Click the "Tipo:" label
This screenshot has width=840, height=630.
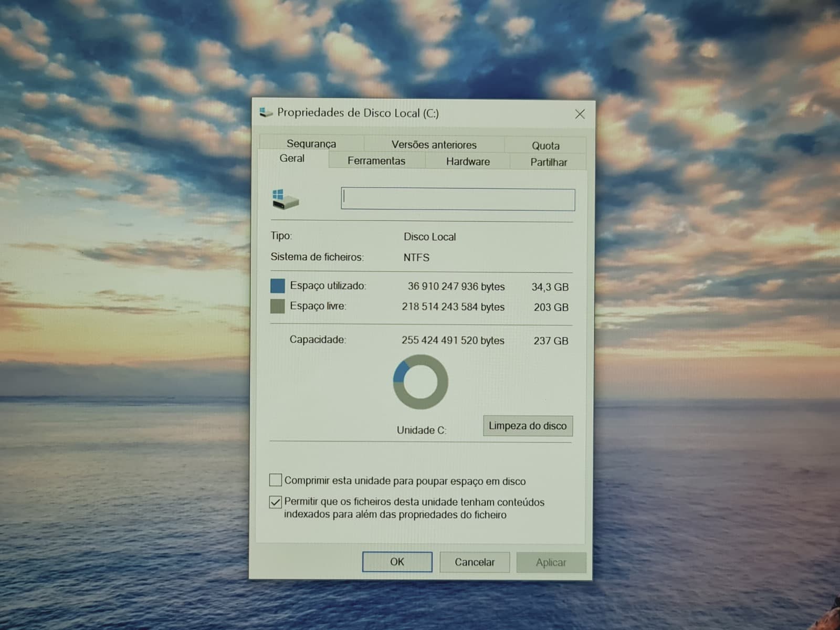pos(281,236)
